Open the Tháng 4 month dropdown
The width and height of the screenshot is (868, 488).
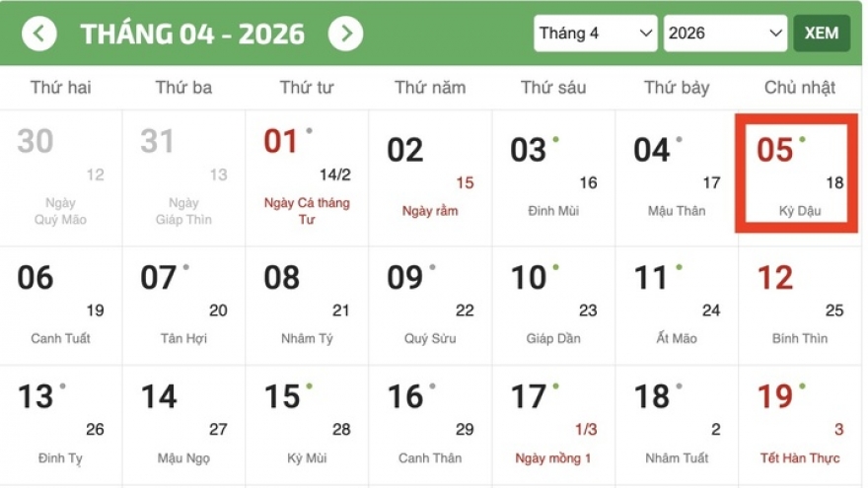[x=596, y=34]
